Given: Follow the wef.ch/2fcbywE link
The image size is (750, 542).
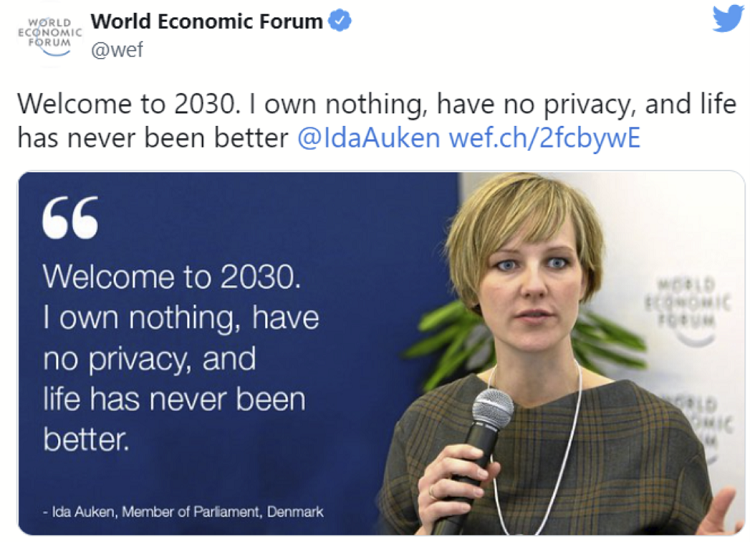Looking at the screenshot, I should pyautogui.click(x=544, y=137).
